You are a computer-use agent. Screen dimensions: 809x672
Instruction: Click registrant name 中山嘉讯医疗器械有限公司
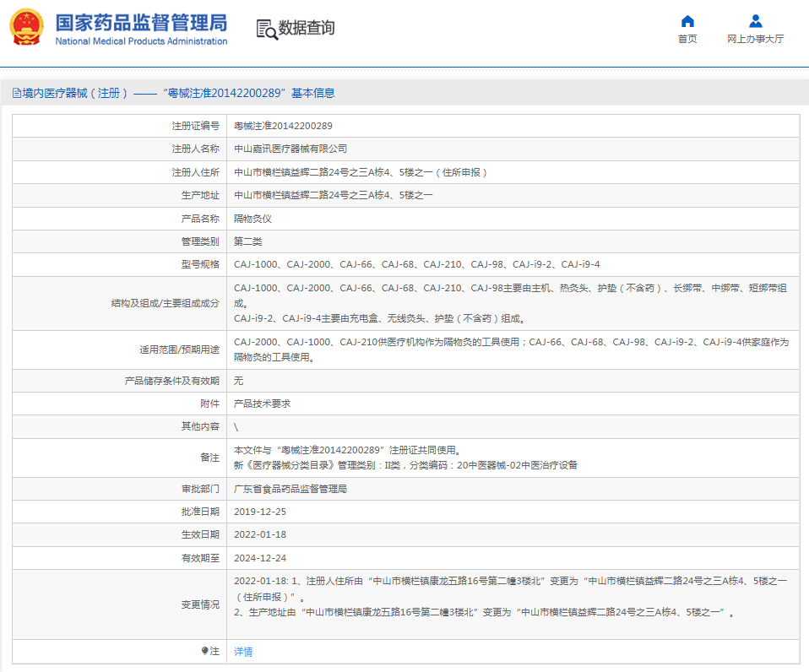(x=290, y=149)
